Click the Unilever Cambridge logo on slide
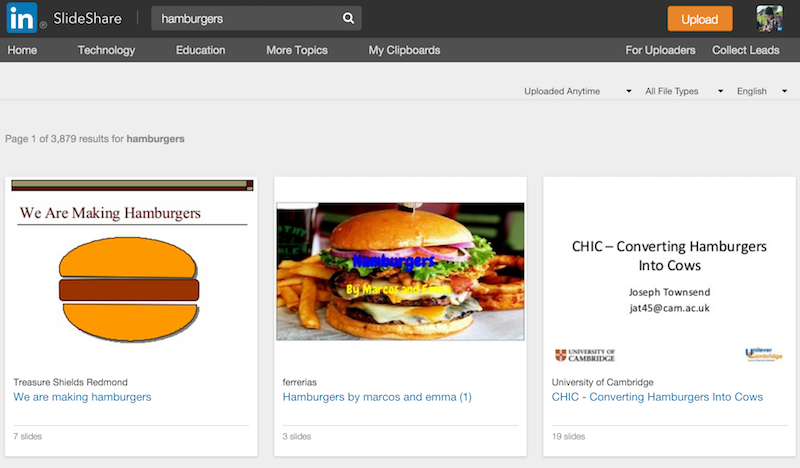 [x=763, y=355]
